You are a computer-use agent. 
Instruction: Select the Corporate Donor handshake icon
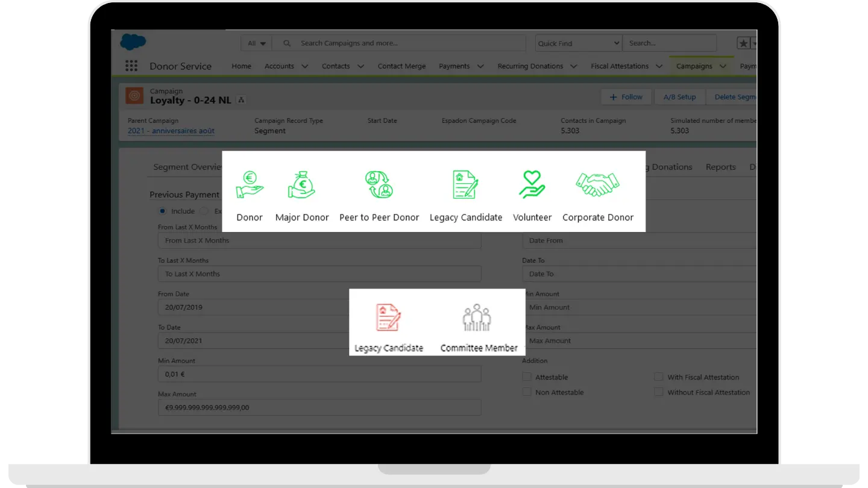(x=597, y=185)
